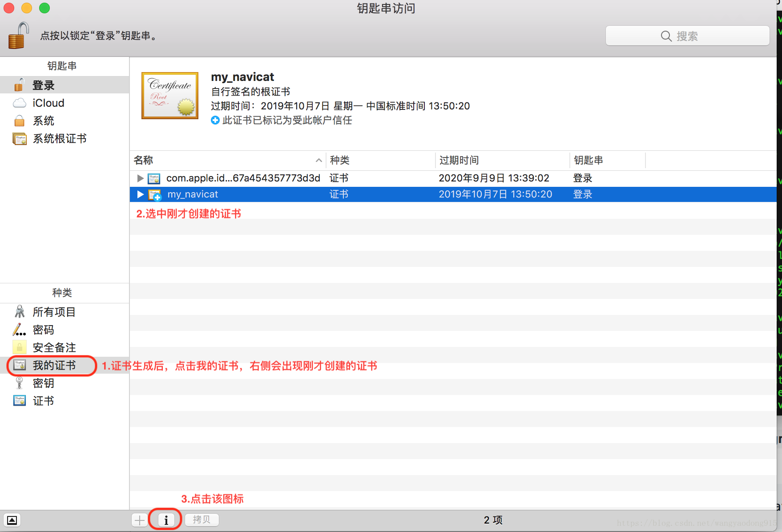Show 安全备注 category

[64, 347]
